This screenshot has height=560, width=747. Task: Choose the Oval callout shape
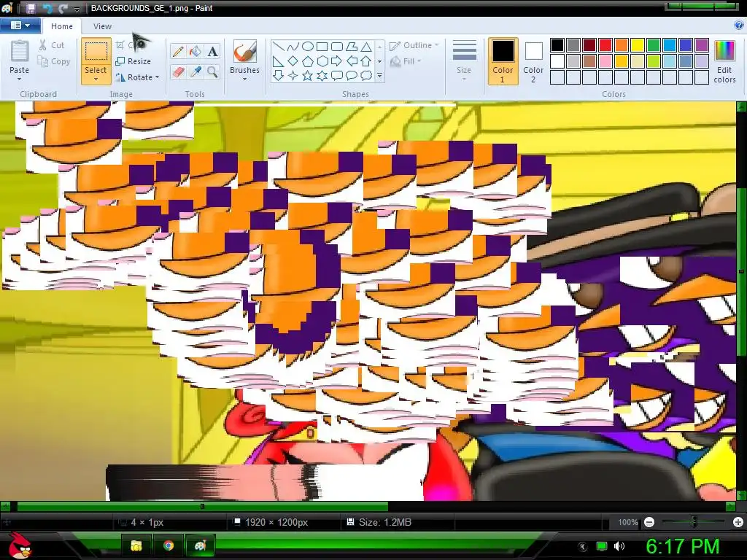pos(352,75)
